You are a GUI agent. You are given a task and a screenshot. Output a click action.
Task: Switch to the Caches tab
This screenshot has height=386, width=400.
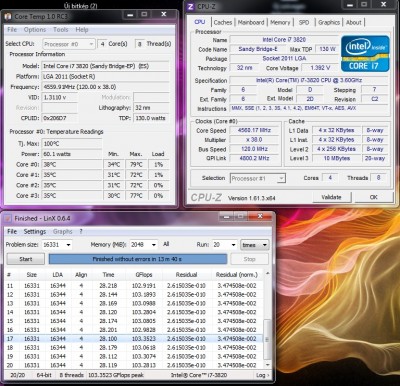(223, 22)
